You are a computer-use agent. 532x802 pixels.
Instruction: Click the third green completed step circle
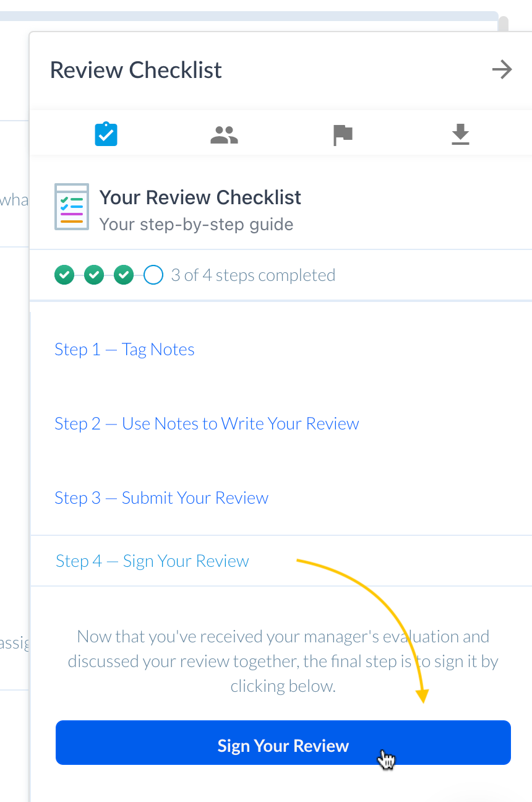pyautogui.click(x=124, y=275)
